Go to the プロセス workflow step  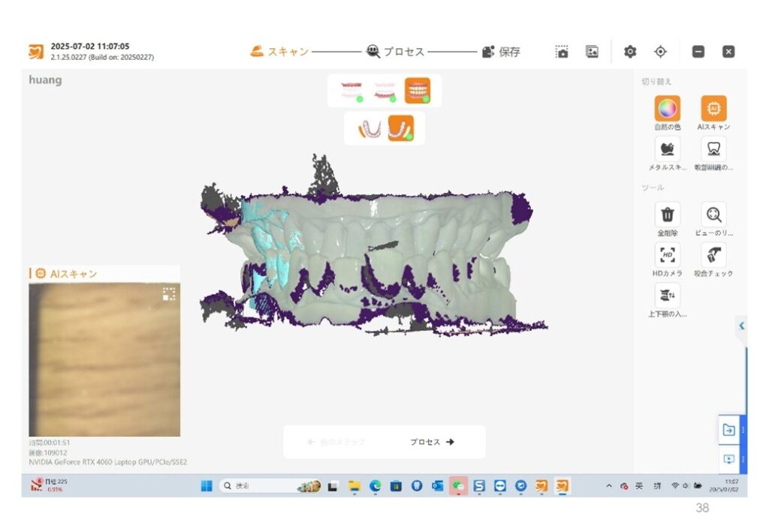click(x=395, y=52)
